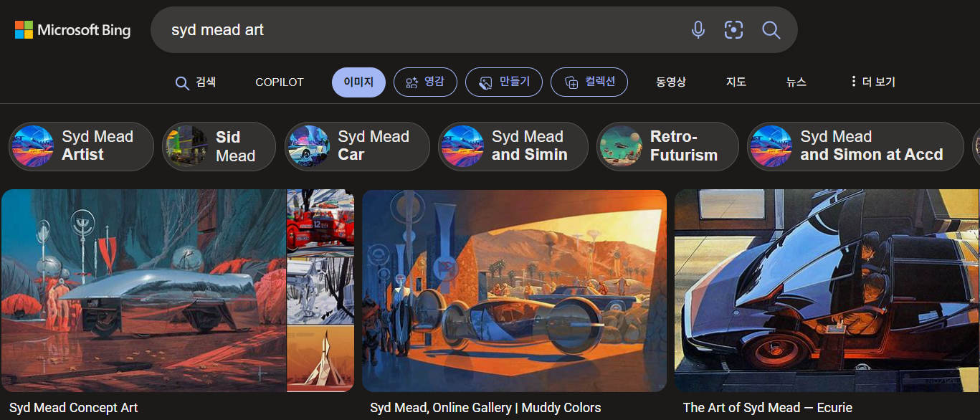Open the red race car small thumbnail
This screenshot has height=420, width=980.
(x=320, y=222)
